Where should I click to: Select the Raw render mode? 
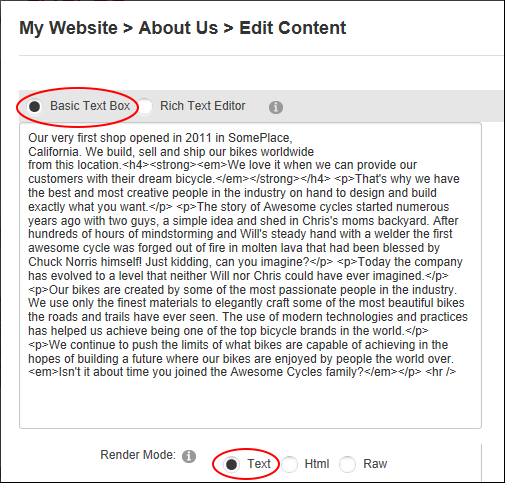coord(347,464)
